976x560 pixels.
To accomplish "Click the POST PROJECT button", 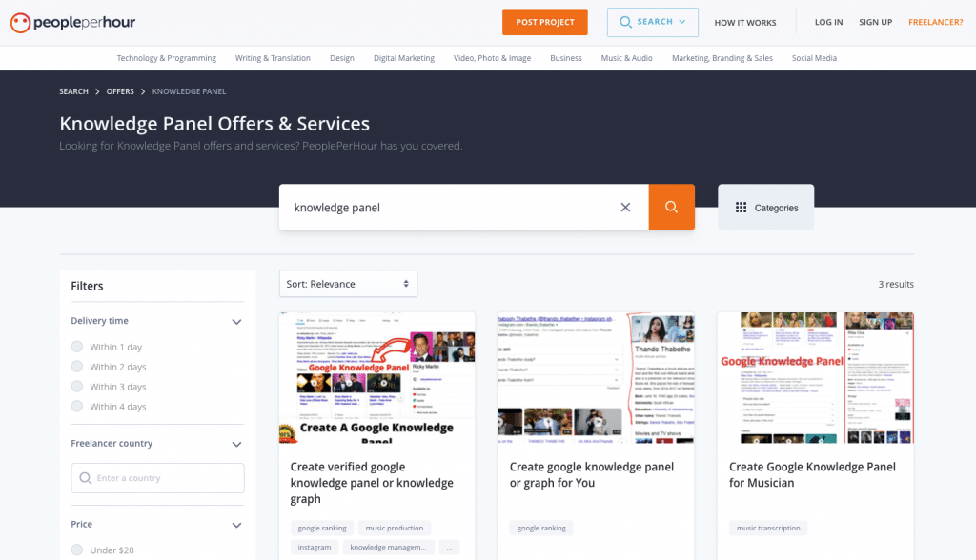I will 544,21.
